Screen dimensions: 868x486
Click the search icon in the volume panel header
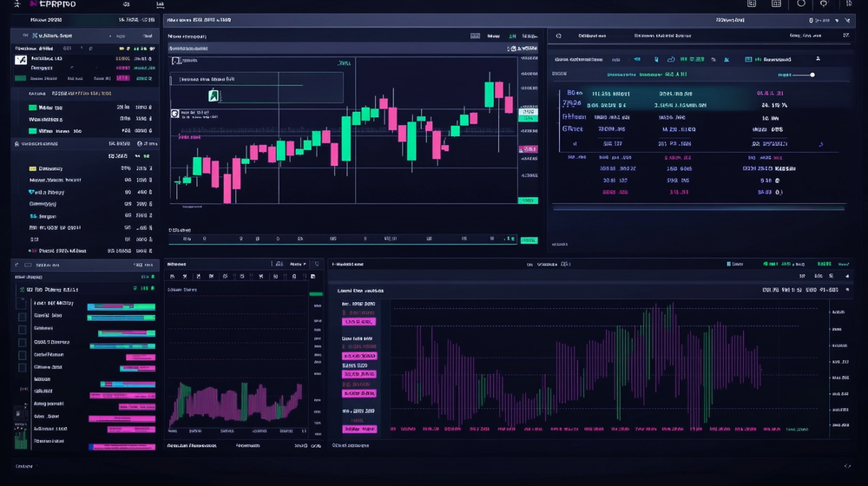click(x=317, y=265)
